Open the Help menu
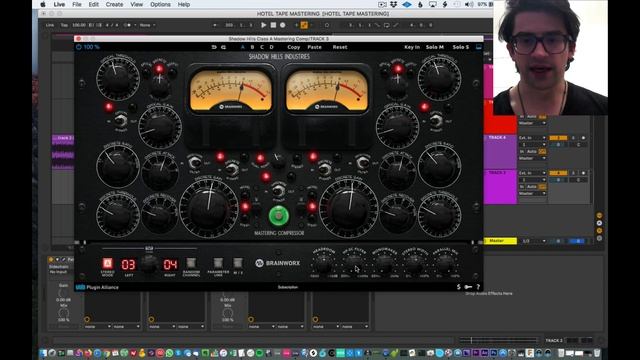This screenshot has width=640, height=360. click(x=184, y=4)
